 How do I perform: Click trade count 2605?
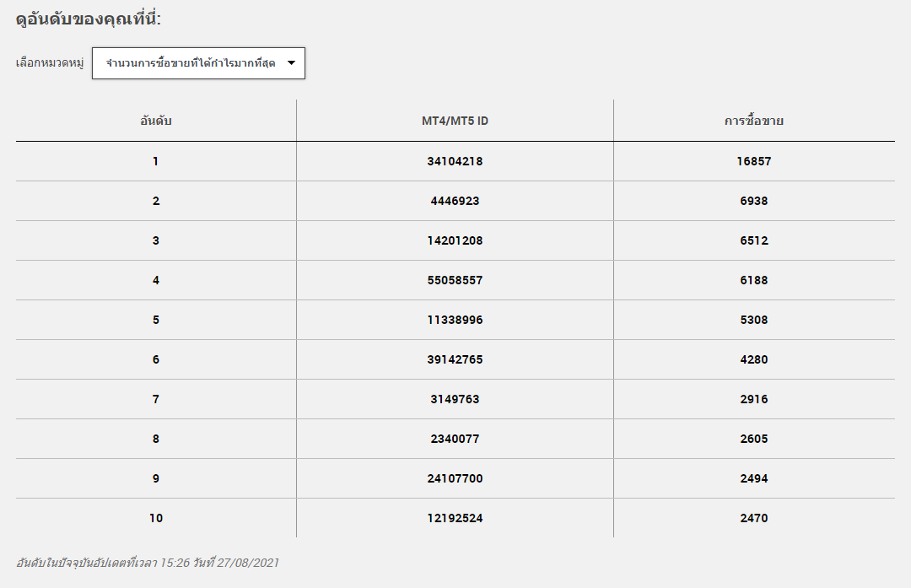pyautogui.click(x=754, y=439)
